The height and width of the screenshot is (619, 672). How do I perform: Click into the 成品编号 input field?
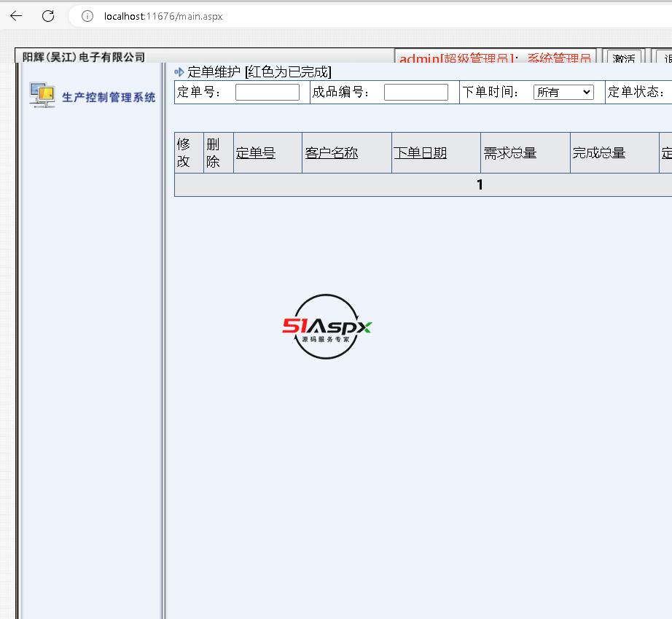point(416,92)
